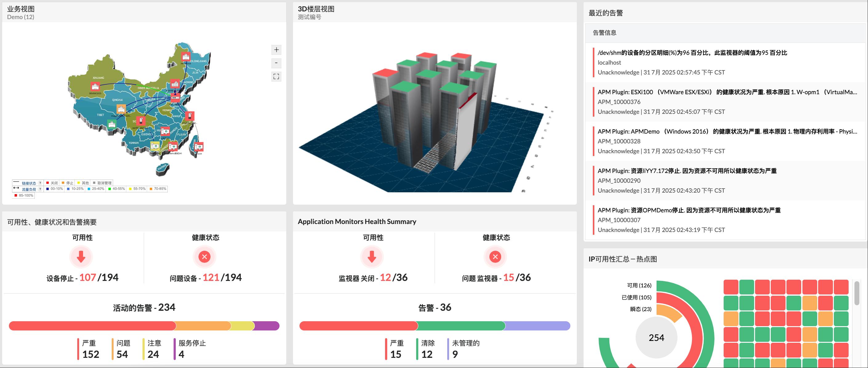Open the firewall device icon on map
The height and width of the screenshot is (368, 868).
pos(175,83)
